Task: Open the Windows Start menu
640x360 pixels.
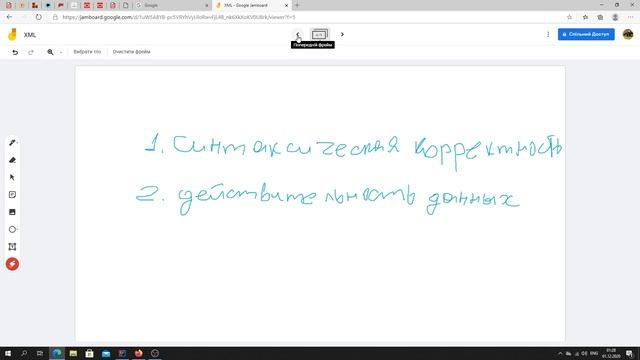Action: (x=8, y=353)
